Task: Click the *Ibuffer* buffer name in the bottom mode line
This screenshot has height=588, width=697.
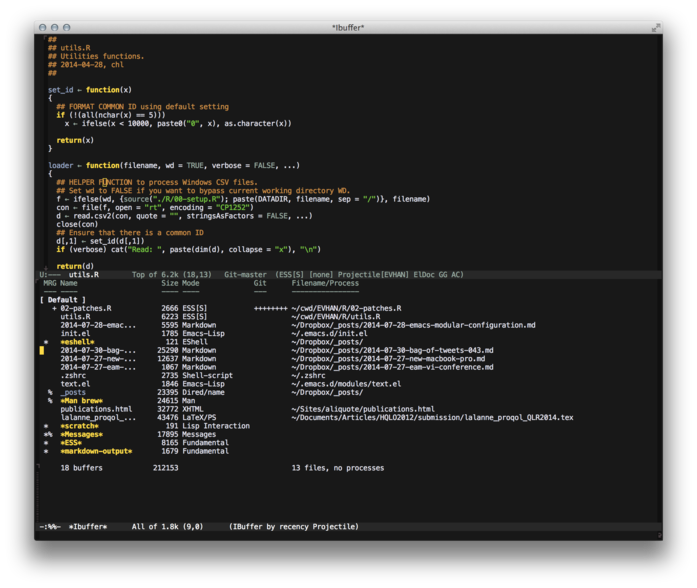Action: pyautogui.click(x=88, y=526)
